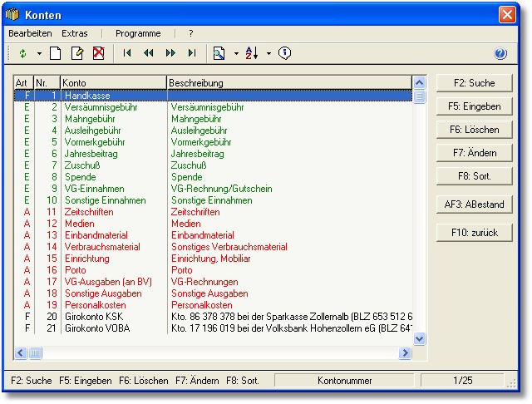Open the Extras menu

pos(75,33)
